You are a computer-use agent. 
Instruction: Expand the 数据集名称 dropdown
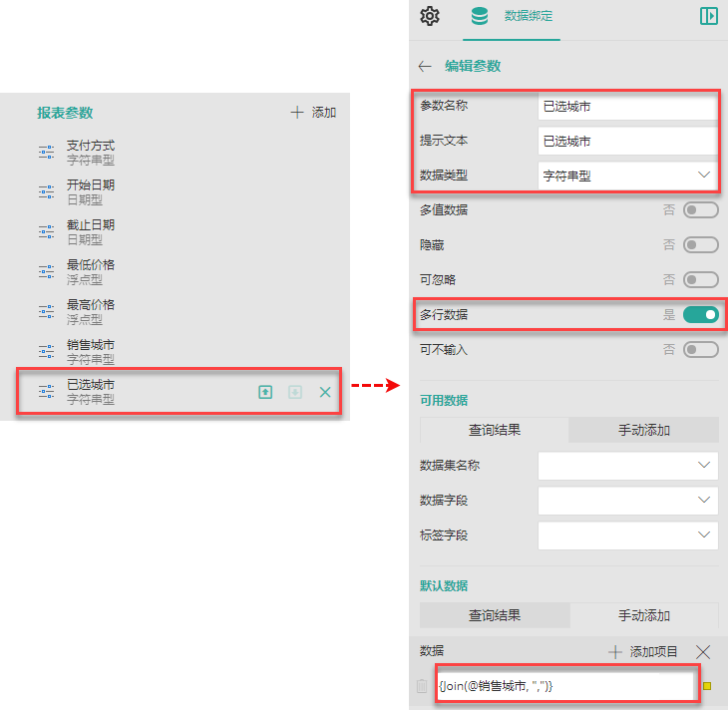(627, 466)
